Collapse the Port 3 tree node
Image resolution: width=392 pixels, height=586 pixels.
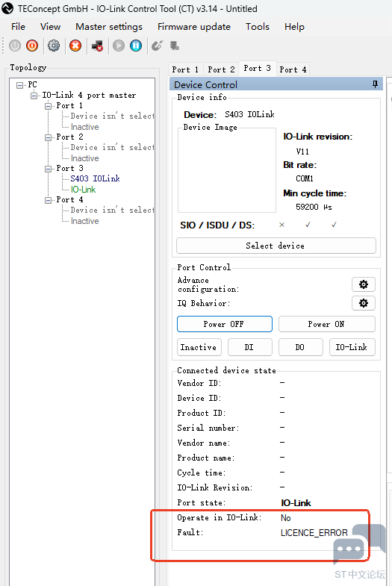49,169
